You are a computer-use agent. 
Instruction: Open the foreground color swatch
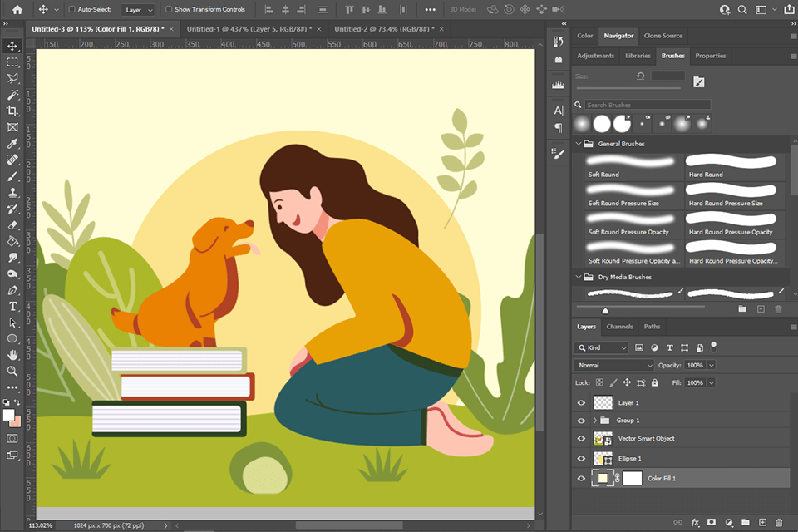[x=8, y=416]
